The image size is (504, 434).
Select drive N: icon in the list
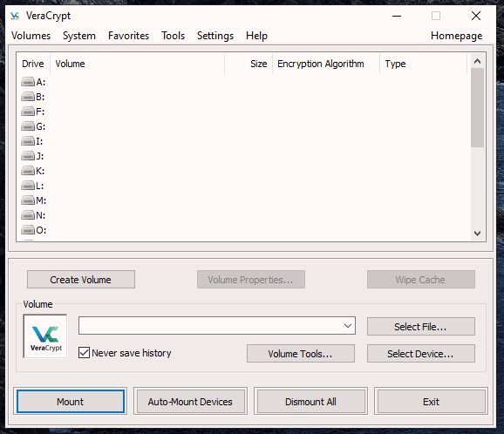(28, 215)
